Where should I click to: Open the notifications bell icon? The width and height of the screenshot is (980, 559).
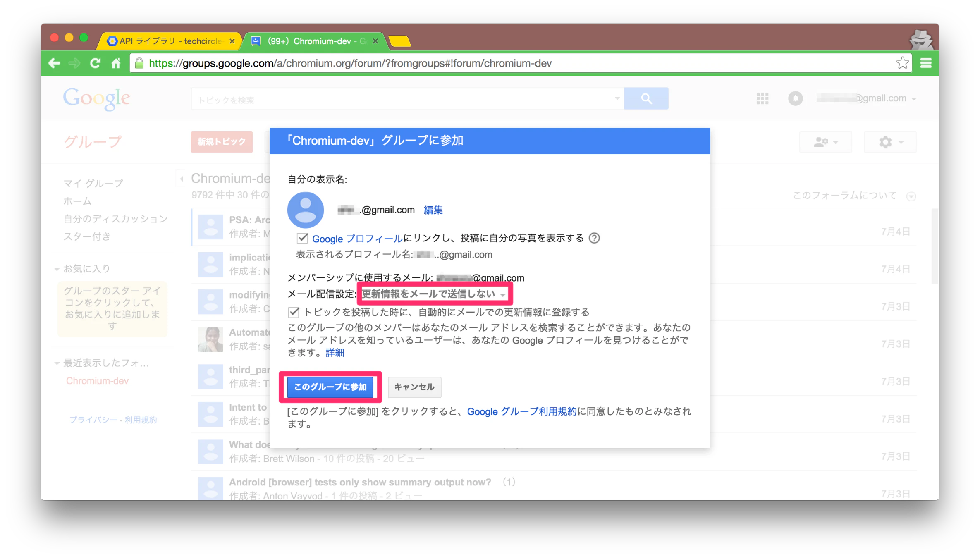coord(795,98)
